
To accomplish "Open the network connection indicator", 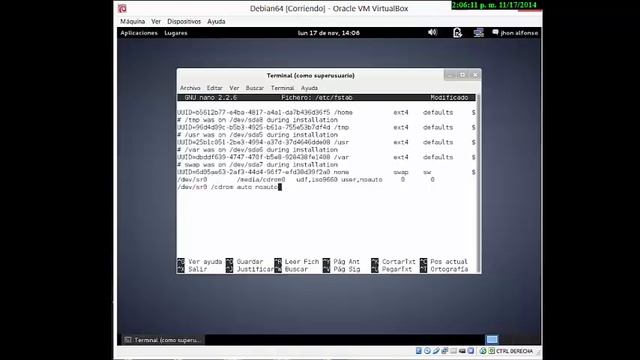I will [478, 33].
